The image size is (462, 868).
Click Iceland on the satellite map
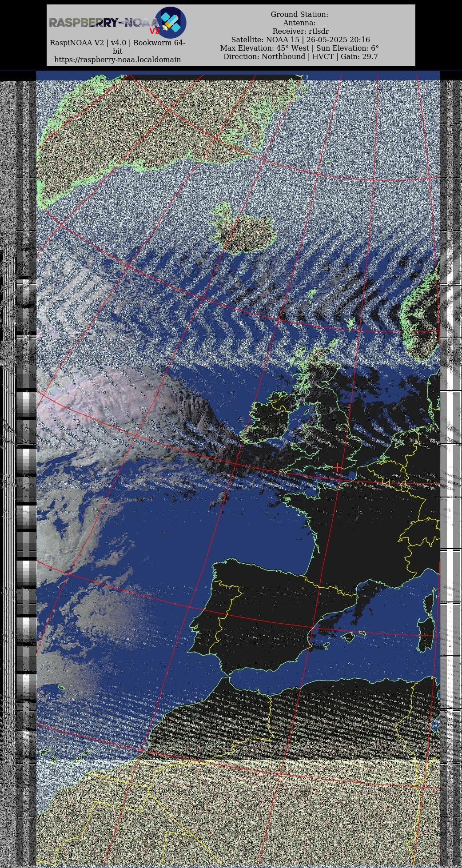[243, 228]
